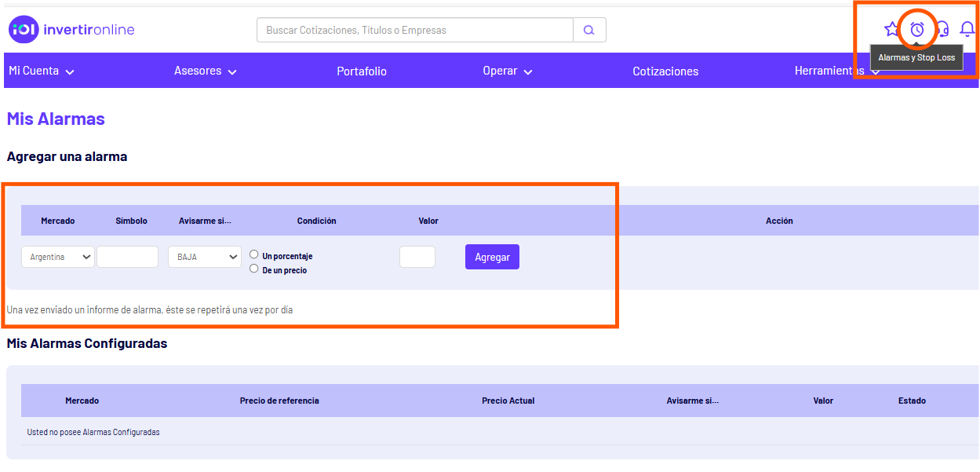Open the Asesores menu

tap(205, 71)
